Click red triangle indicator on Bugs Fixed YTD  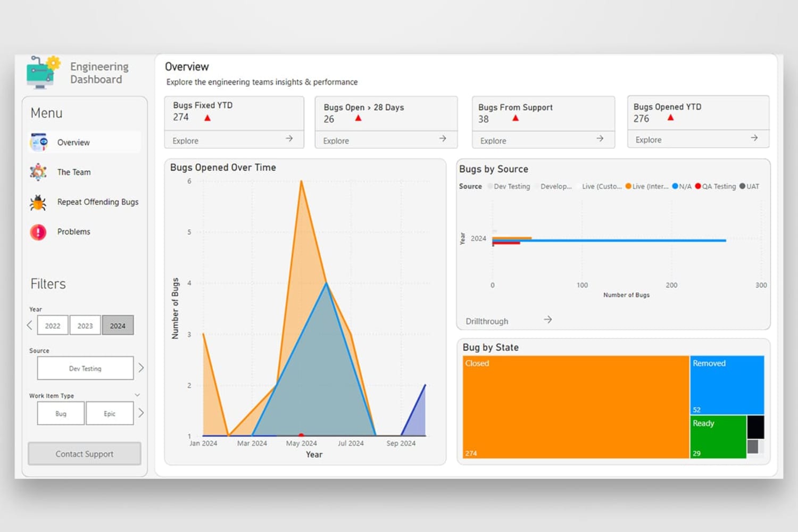(x=207, y=118)
